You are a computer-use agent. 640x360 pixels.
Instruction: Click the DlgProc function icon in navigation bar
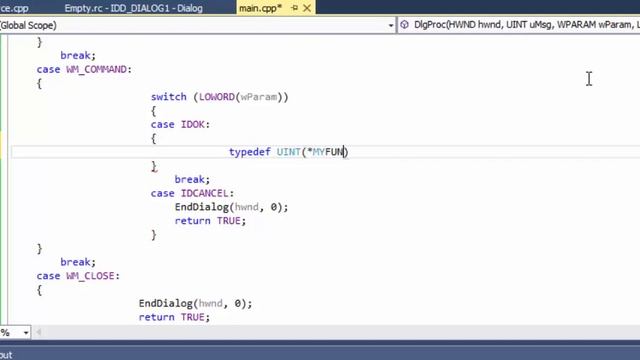tap(404, 25)
